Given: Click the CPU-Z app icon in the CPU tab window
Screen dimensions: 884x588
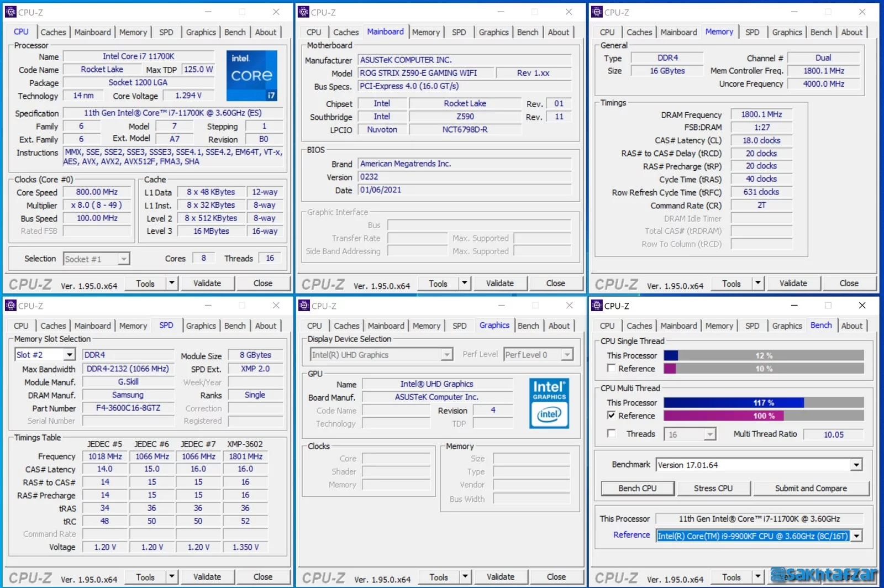Looking at the screenshot, I should [x=10, y=12].
